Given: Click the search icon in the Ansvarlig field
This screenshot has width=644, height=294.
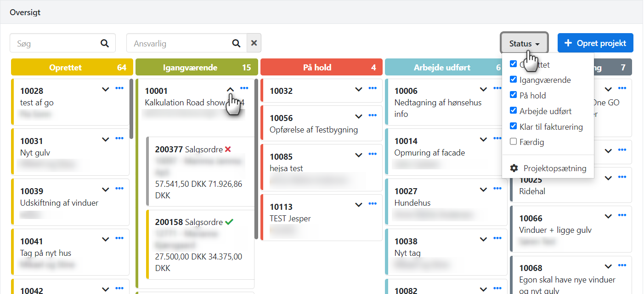Looking at the screenshot, I should [236, 43].
